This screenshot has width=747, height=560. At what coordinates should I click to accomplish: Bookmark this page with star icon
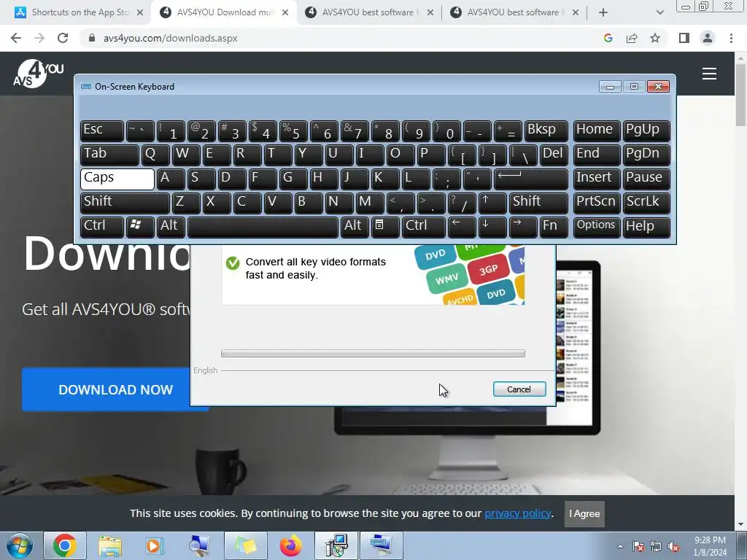coord(655,38)
